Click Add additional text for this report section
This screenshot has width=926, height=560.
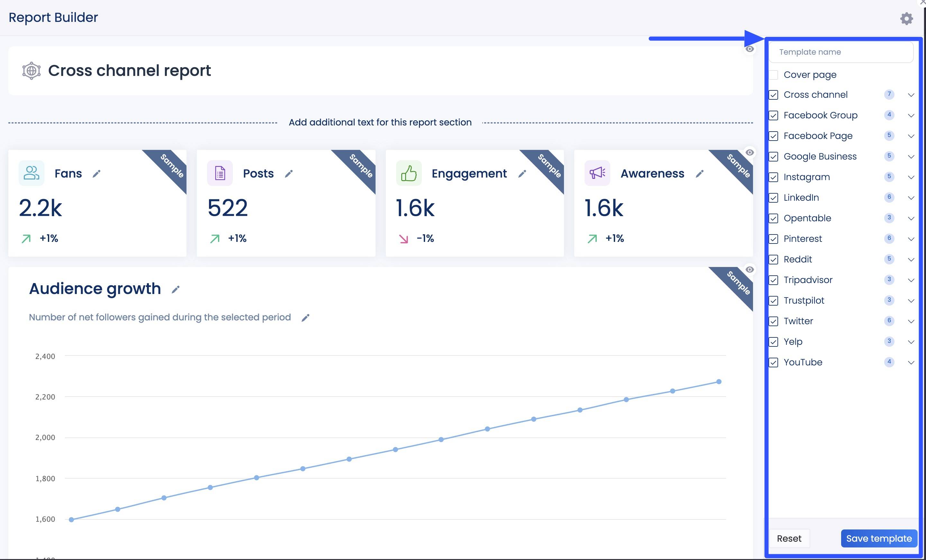tap(380, 122)
